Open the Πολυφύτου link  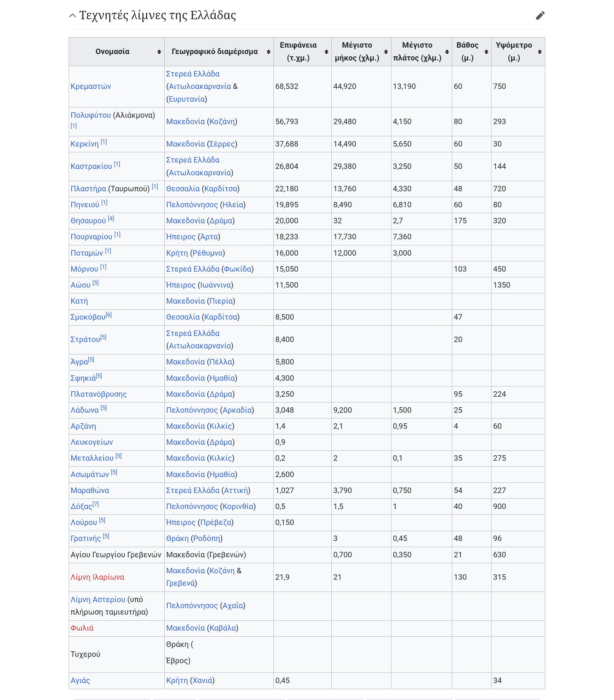[x=91, y=115]
